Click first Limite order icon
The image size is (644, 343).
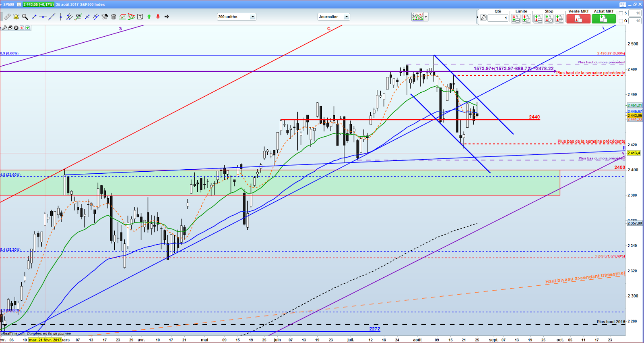[x=516, y=19]
